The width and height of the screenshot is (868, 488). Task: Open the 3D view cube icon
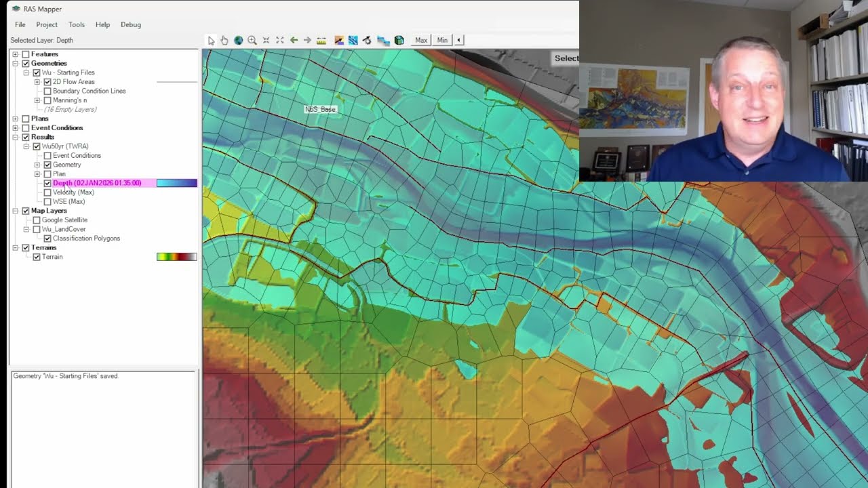click(x=399, y=41)
